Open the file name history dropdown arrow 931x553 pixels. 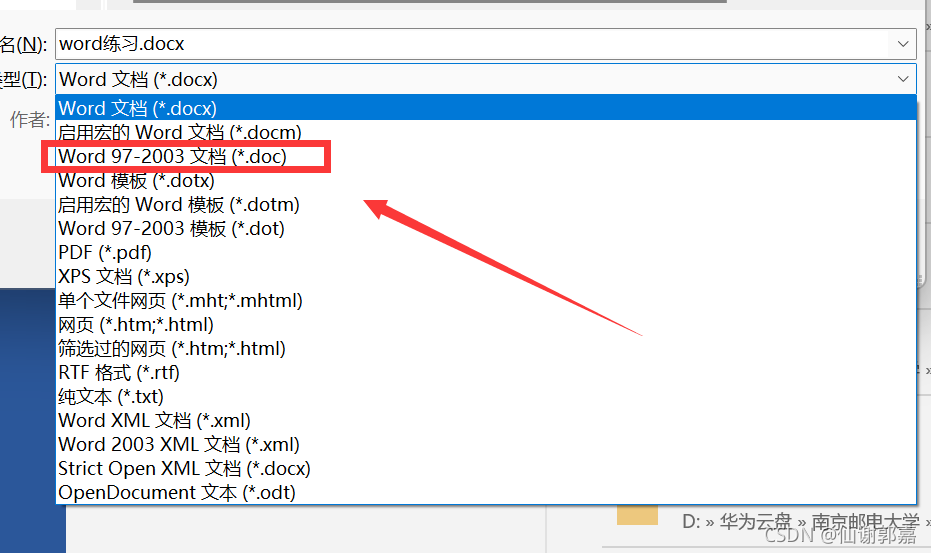click(x=903, y=44)
